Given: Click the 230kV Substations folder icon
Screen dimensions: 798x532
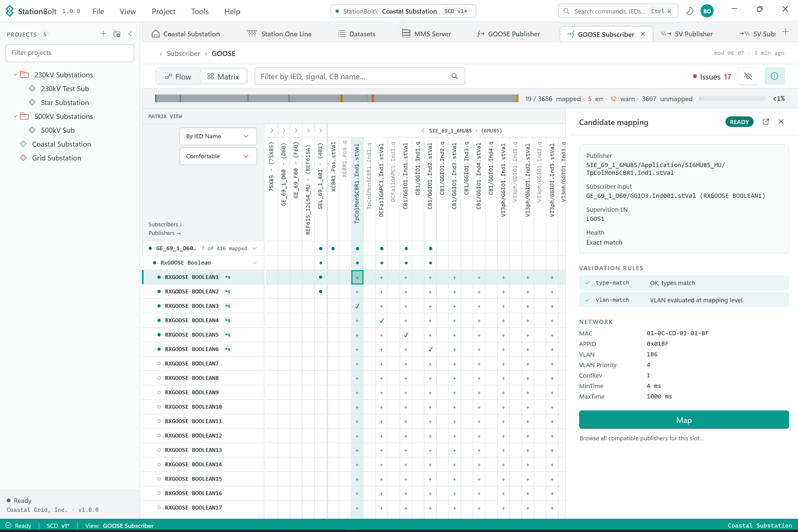Looking at the screenshot, I should tap(24, 75).
